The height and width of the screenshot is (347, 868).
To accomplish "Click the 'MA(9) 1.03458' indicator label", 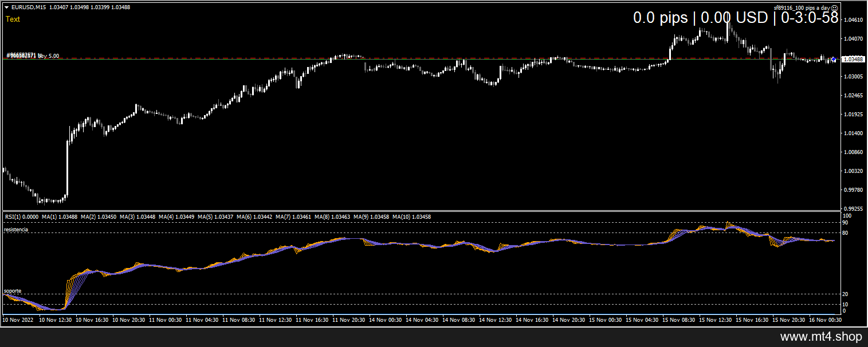I will coord(371,217).
